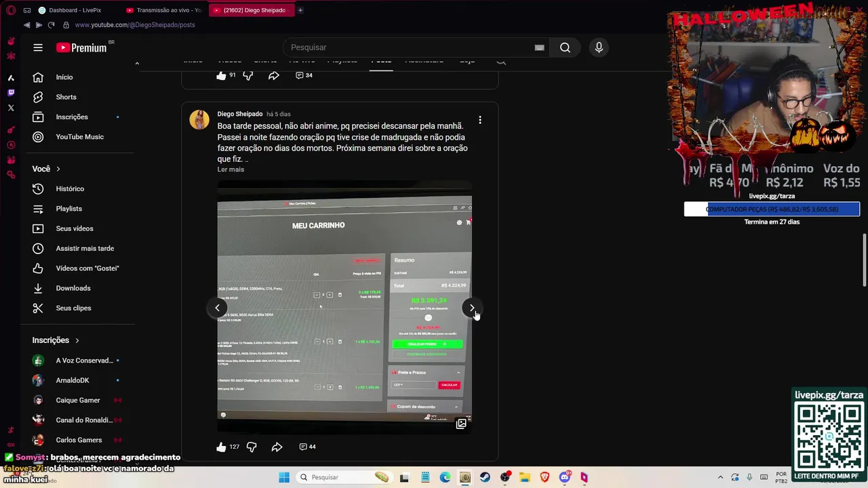Select the (21602) Diego Sheipado tab
868x488 pixels.
pyautogui.click(x=251, y=10)
